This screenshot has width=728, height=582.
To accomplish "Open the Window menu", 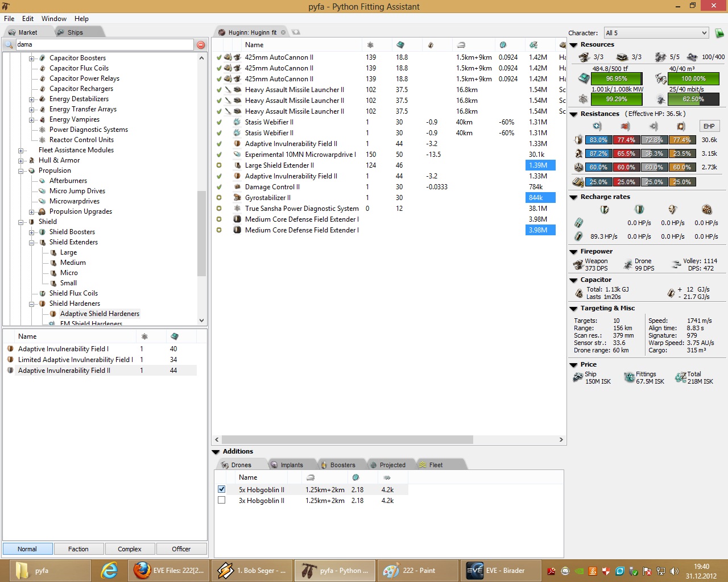I will pos(53,19).
